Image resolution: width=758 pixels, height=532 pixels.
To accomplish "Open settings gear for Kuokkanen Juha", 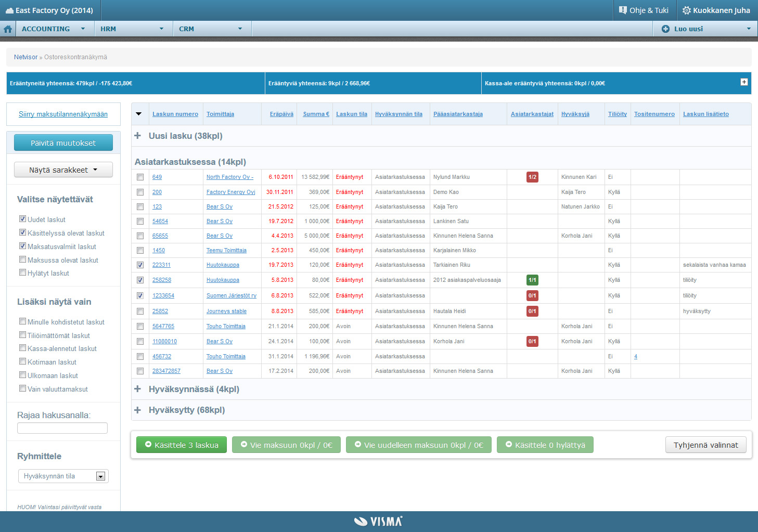I will point(687,10).
